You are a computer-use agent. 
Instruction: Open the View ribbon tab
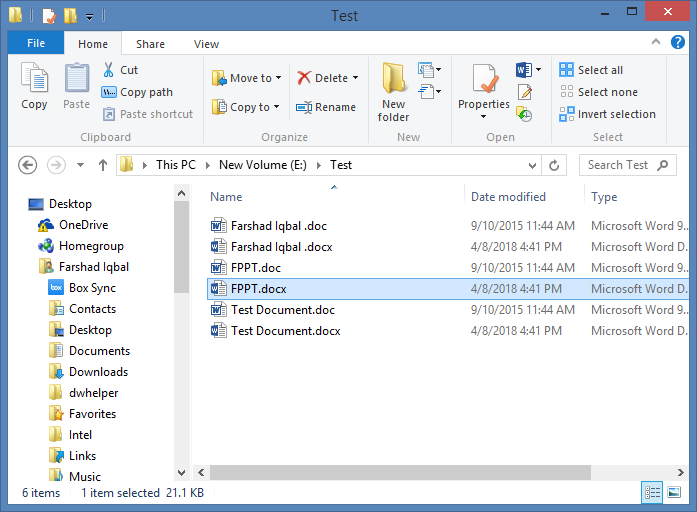(x=206, y=44)
